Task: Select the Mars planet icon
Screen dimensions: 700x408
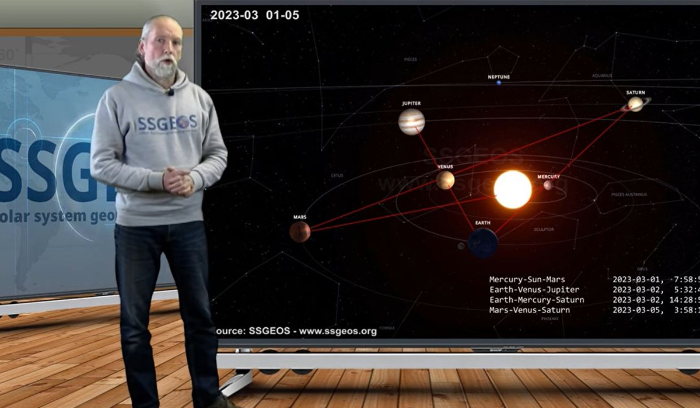Action: tap(300, 232)
